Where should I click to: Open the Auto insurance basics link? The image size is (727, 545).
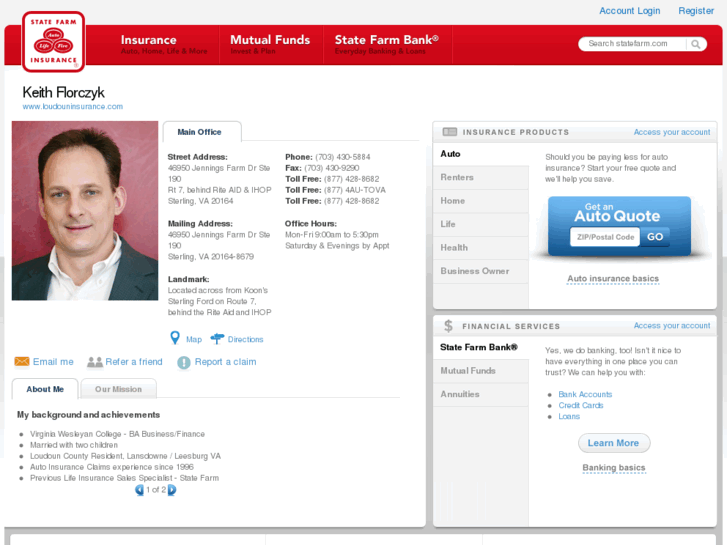tap(613, 279)
